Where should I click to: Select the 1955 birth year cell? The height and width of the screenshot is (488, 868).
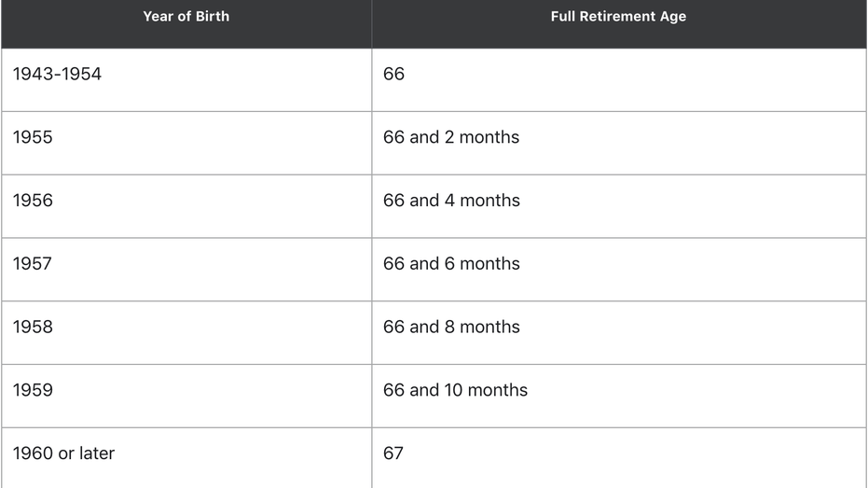[x=186, y=143]
